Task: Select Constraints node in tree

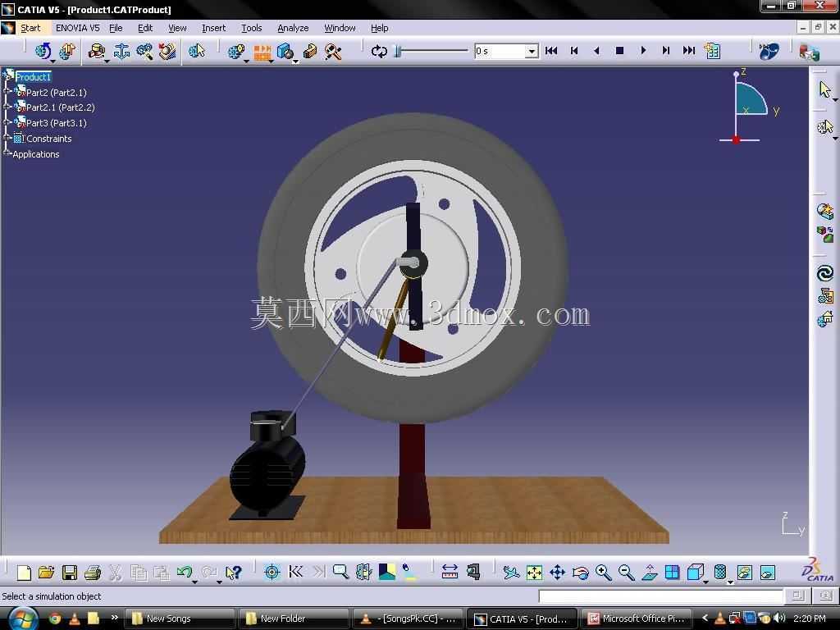Action: point(48,139)
